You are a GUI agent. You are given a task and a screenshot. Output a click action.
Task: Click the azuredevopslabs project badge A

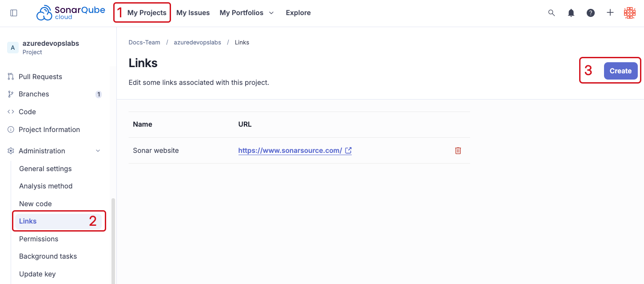pyautogui.click(x=12, y=48)
